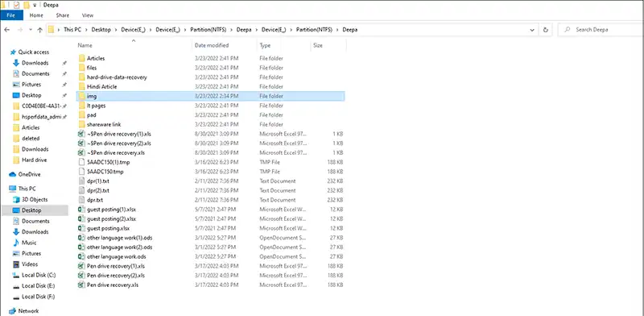Open the File ribbon tab
The image size is (644, 316).
click(11, 15)
